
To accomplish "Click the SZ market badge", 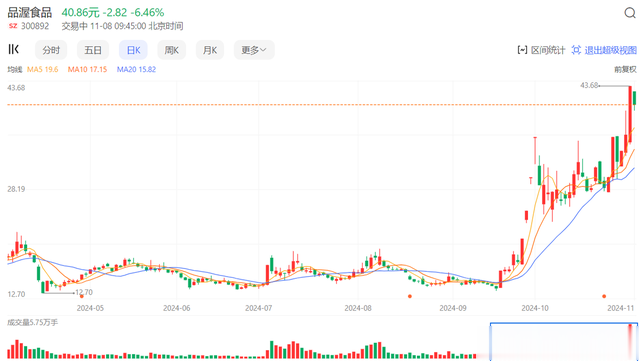I will 13,26.
